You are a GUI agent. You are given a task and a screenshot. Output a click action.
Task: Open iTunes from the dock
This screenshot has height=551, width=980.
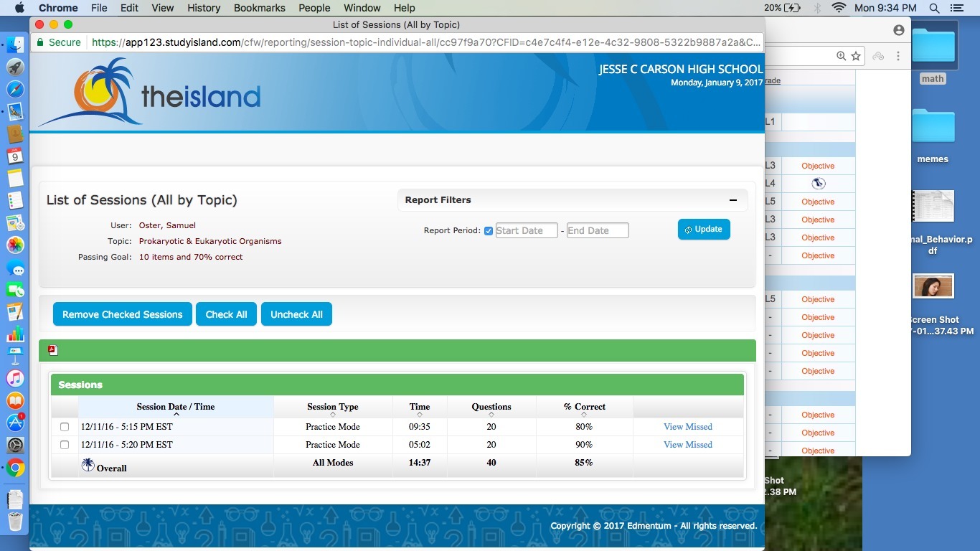point(15,378)
